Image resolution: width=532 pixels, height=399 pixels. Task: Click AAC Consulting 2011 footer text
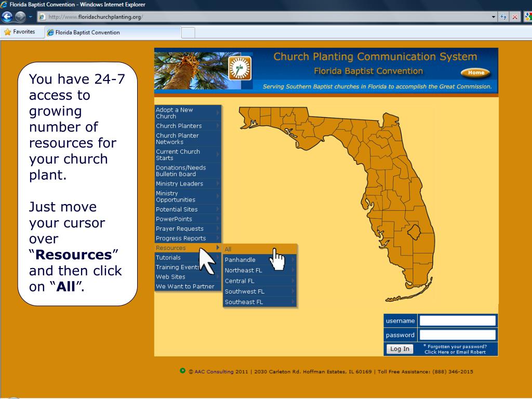(221, 372)
